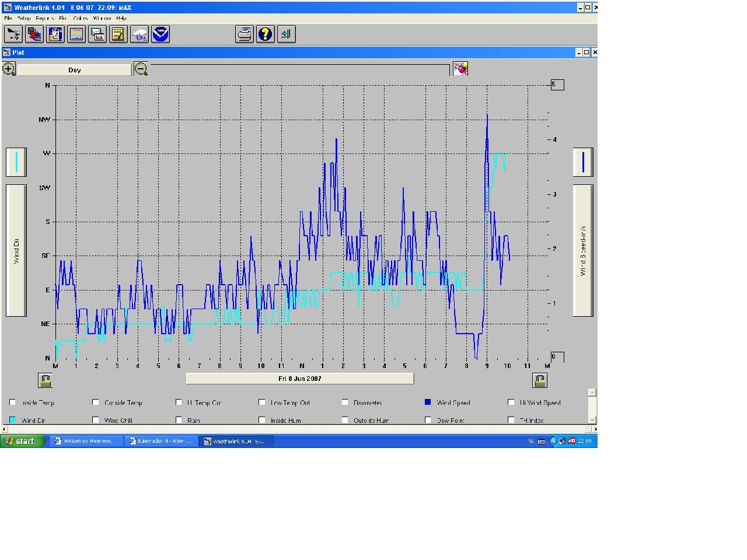747x560 pixels.
Task: Toggle the Wind Speed checkbox off
Action: [428, 402]
